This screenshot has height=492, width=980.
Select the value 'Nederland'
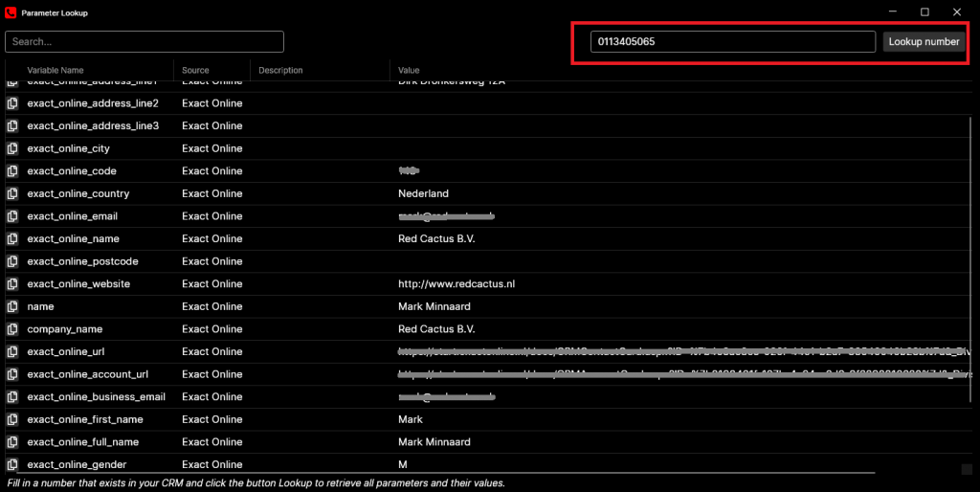pos(423,193)
